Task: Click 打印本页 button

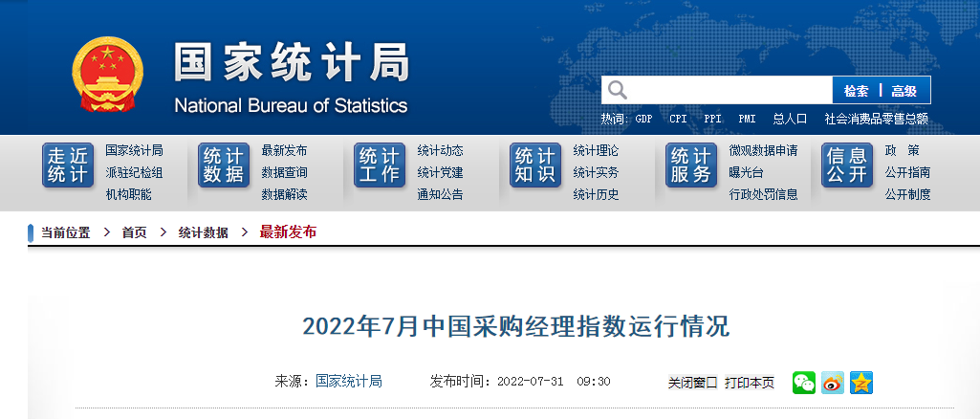Action: (750, 383)
